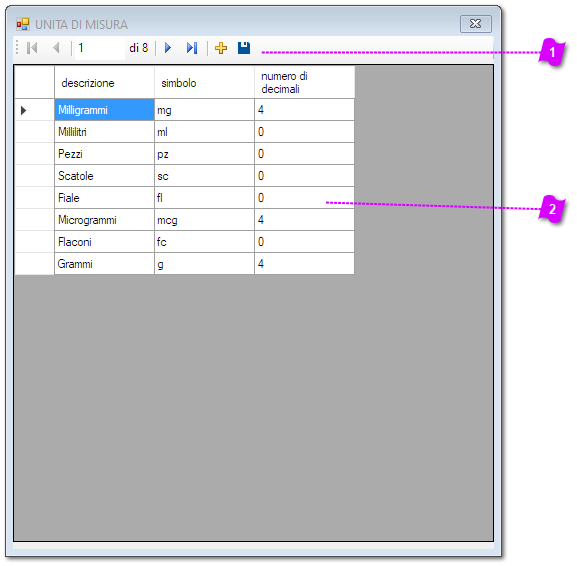This screenshot has width=577, height=566.
Task: Click the toolbar grip handle
Action: pyautogui.click(x=17, y=48)
